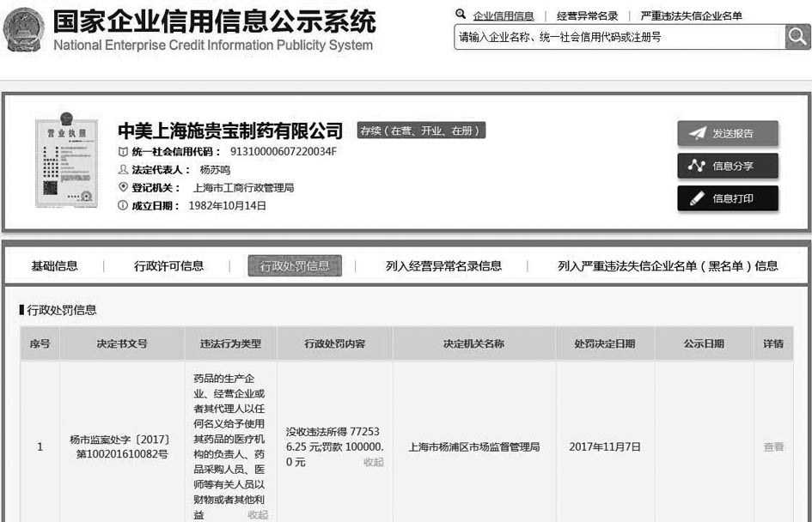Select the 企业信用信息 search category

click(504, 16)
